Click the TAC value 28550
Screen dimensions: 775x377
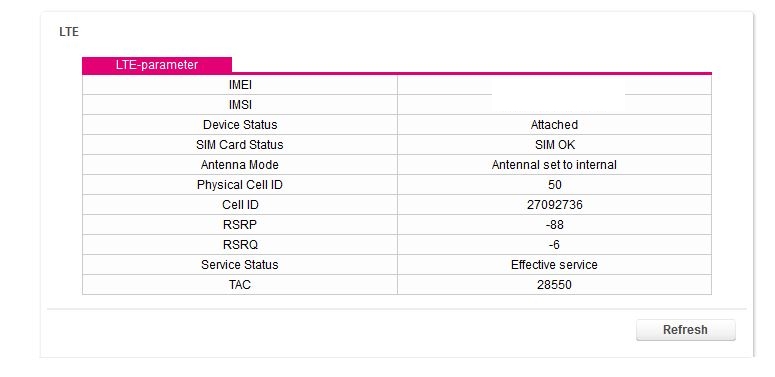554,285
